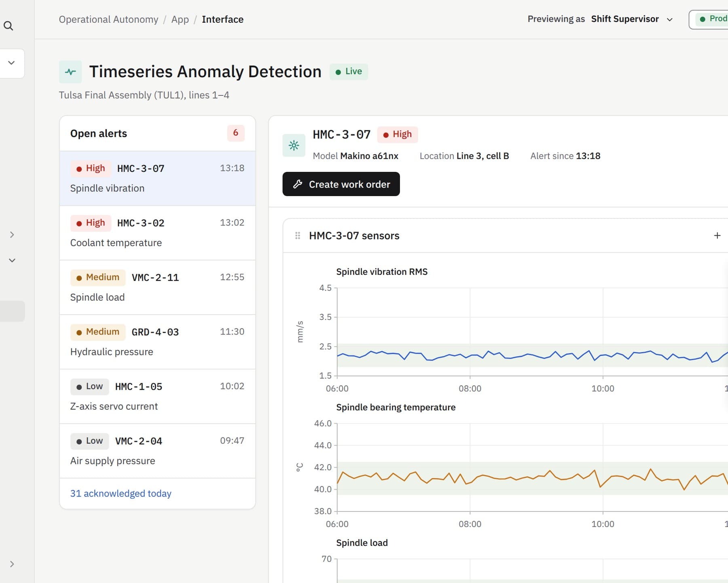Open the Prod environment selector
728x583 pixels.
(x=709, y=19)
